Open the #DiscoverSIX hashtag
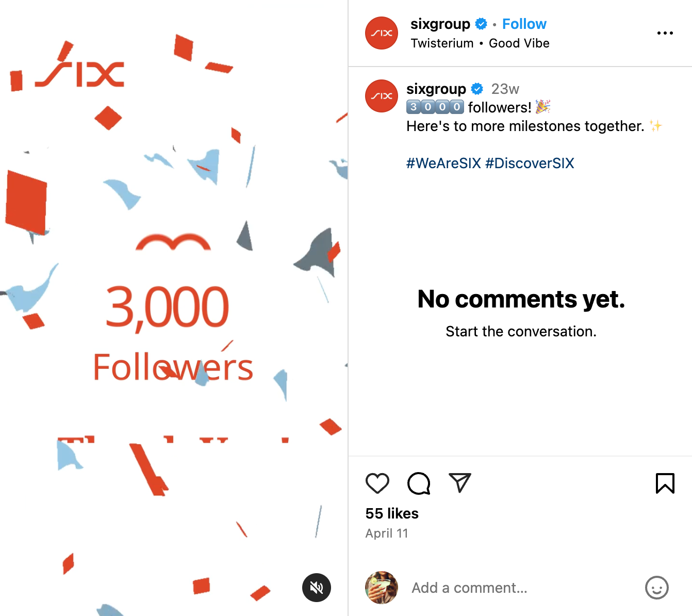This screenshot has width=692, height=616. (x=530, y=163)
